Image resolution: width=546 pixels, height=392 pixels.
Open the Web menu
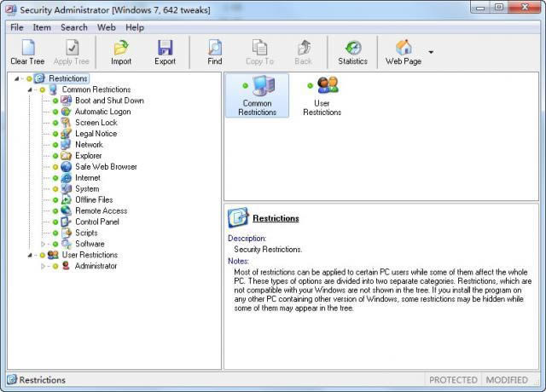106,27
